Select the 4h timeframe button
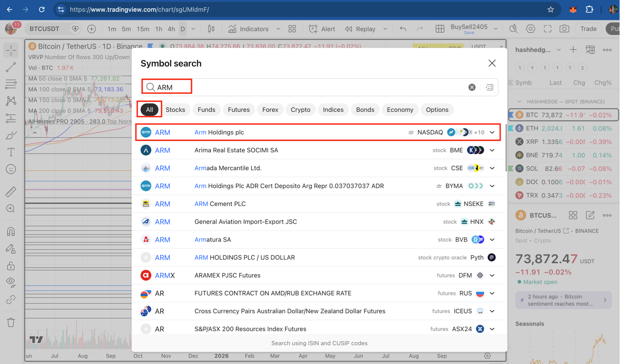The height and width of the screenshot is (364, 620). pos(171,29)
